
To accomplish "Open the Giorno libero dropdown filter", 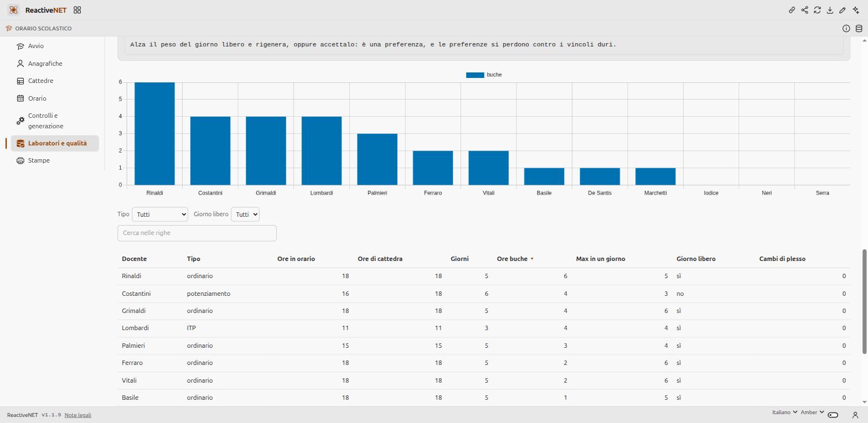I will tap(245, 214).
